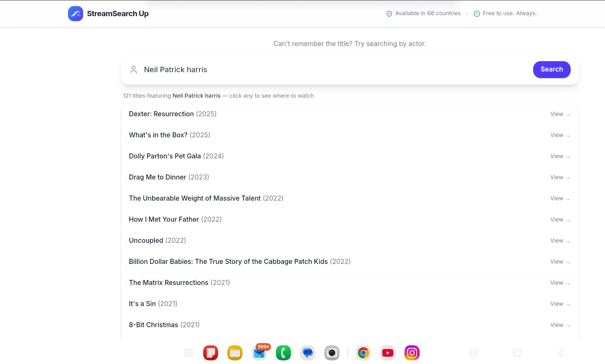Launch Chrome from the dock
Screen dimensions: 605x364
point(363,353)
